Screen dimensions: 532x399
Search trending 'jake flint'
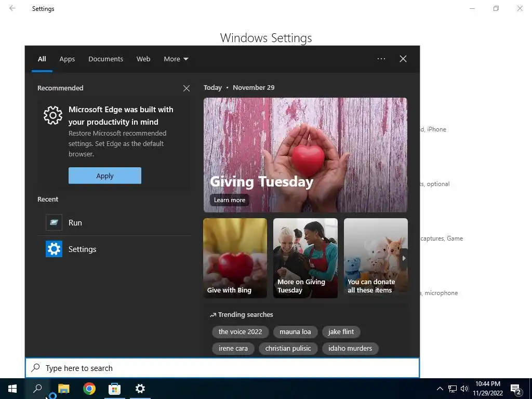(x=341, y=332)
